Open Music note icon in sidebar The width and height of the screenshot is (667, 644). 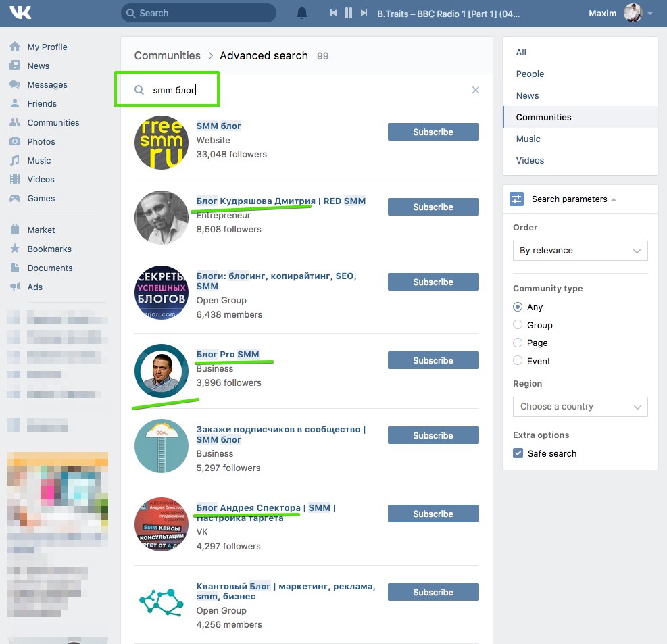[15, 160]
